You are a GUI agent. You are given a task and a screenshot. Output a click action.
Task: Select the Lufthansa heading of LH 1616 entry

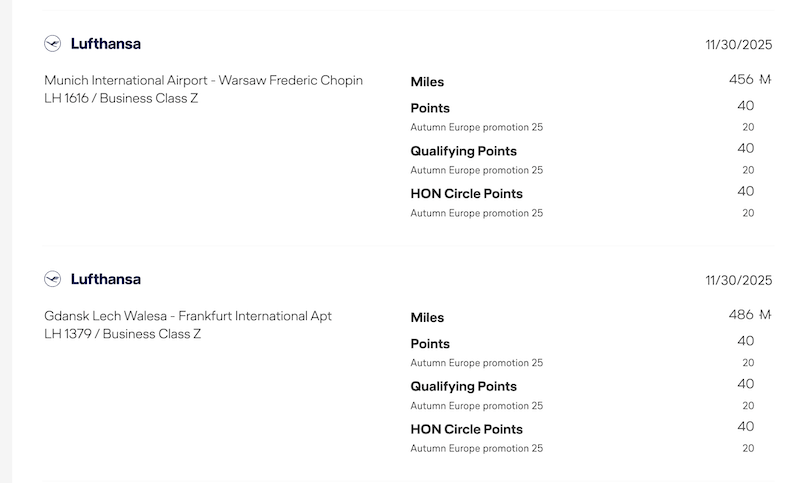coord(106,44)
